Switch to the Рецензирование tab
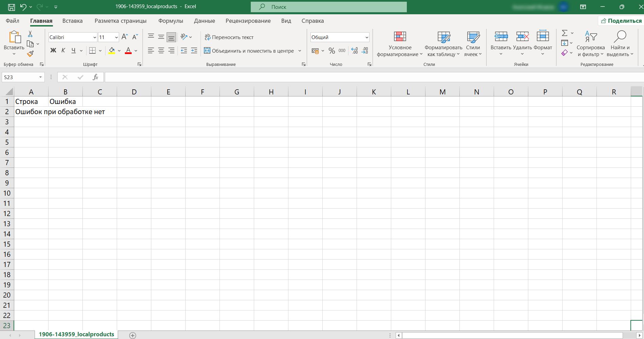 [x=248, y=21]
